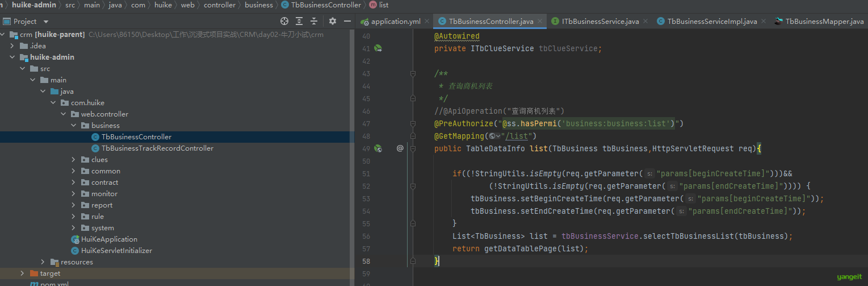Select the TbBusinessController.java tab

[491, 22]
